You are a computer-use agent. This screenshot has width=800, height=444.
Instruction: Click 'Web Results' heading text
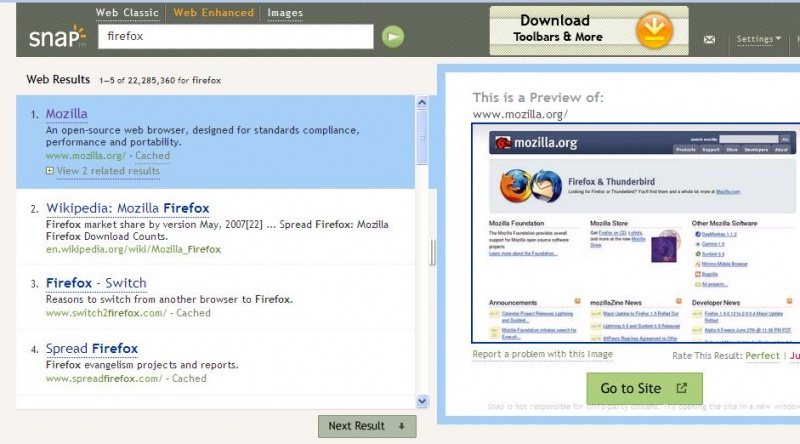pos(58,80)
